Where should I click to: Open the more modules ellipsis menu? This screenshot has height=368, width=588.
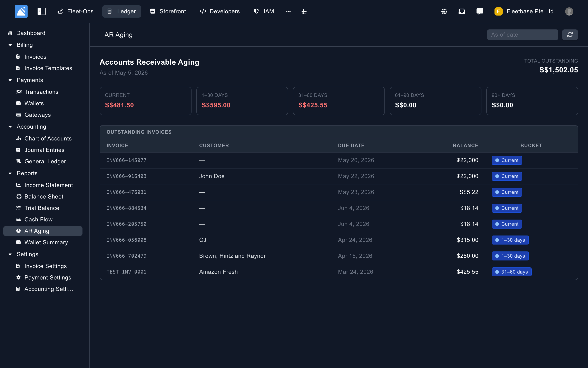pos(288,11)
